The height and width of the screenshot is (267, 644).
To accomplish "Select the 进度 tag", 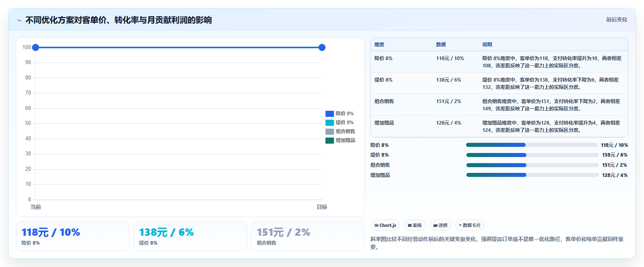I will tap(440, 225).
